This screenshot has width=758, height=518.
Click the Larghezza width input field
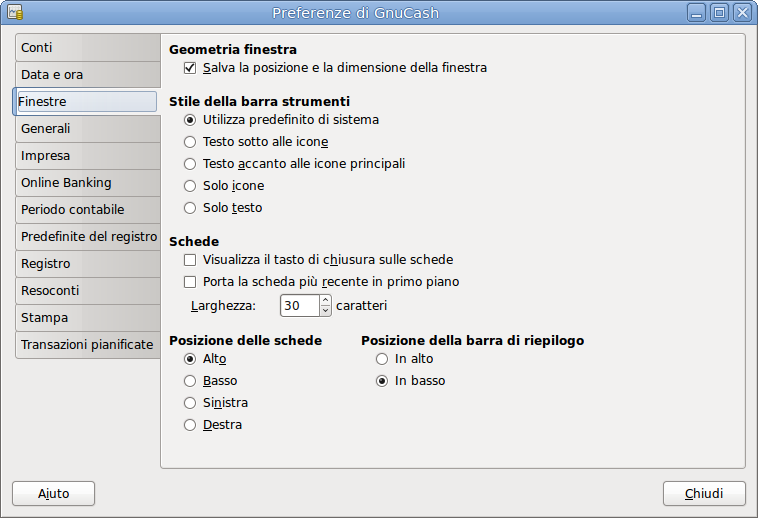point(298,305)
